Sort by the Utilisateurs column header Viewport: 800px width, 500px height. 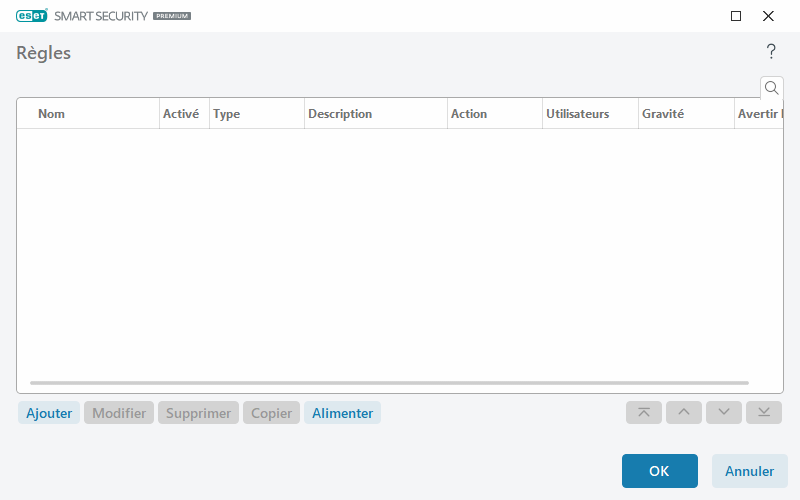[590, 114]
